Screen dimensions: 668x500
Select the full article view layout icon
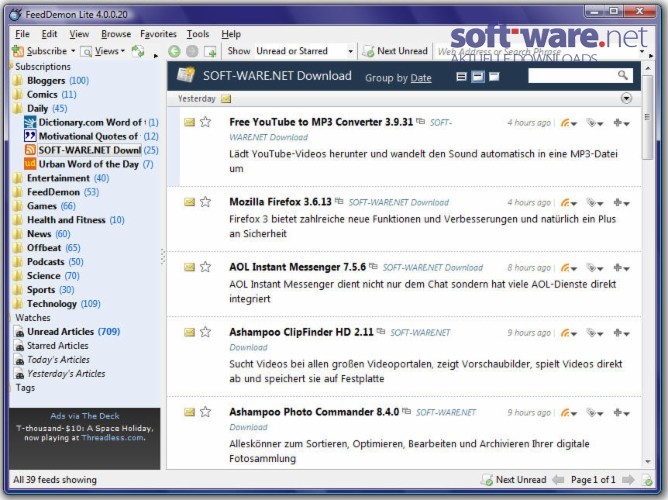pyautogui.click(x=494, y=77)
